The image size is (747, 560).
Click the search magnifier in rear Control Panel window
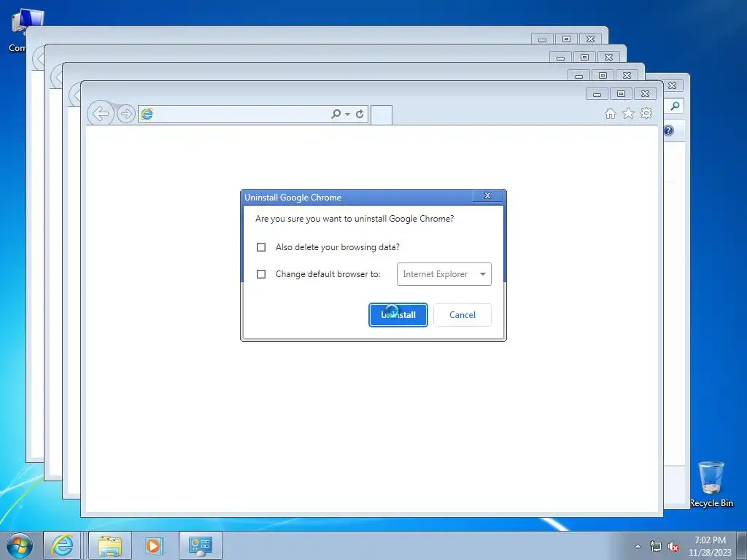coord(675,106)
